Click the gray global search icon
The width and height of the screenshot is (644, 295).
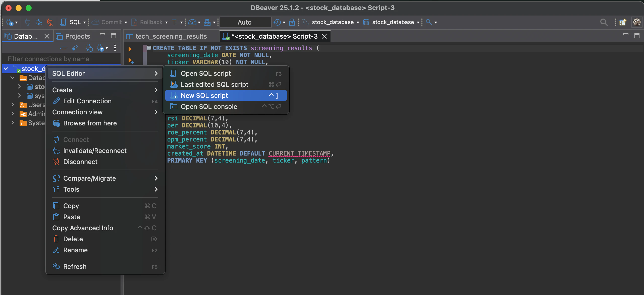tap(604, 22)
